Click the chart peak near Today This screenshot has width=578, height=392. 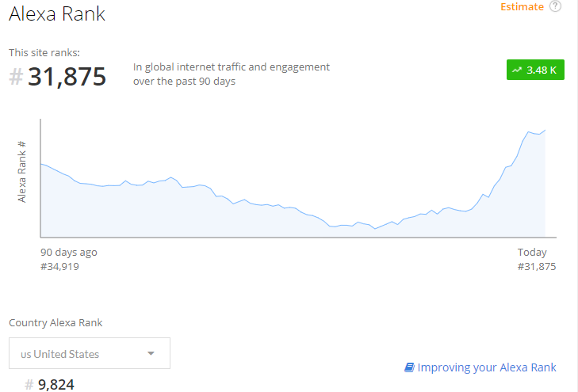tap(544, 130)
